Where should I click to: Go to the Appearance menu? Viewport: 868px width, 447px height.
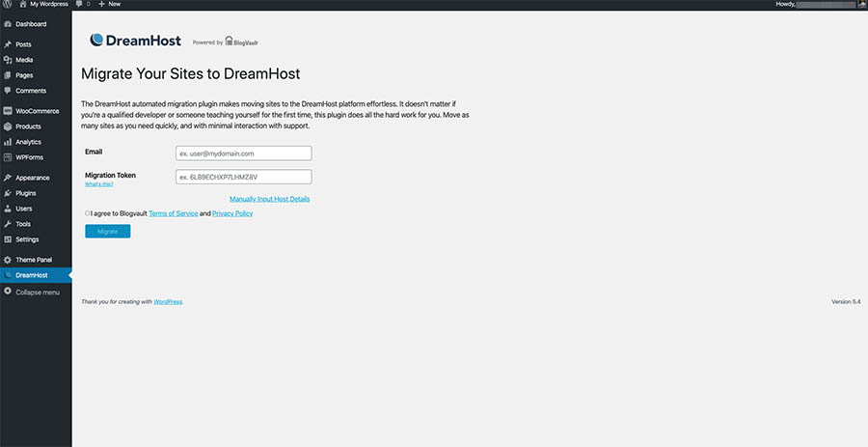[32, 178]
